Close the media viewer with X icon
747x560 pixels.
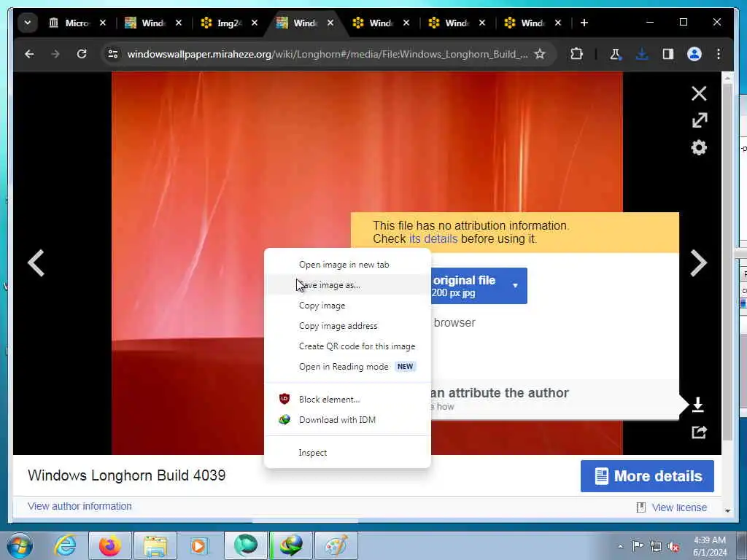(x=699, y=93)
